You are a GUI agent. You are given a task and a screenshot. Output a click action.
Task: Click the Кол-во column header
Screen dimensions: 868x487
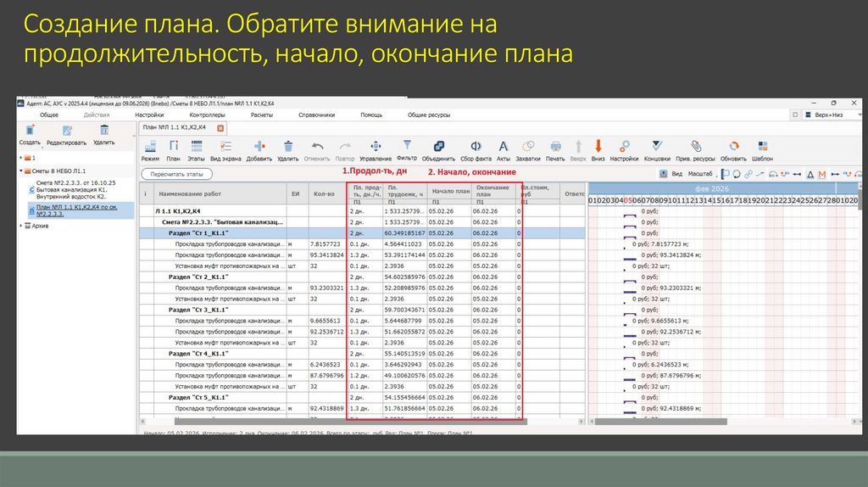[325, 194]
